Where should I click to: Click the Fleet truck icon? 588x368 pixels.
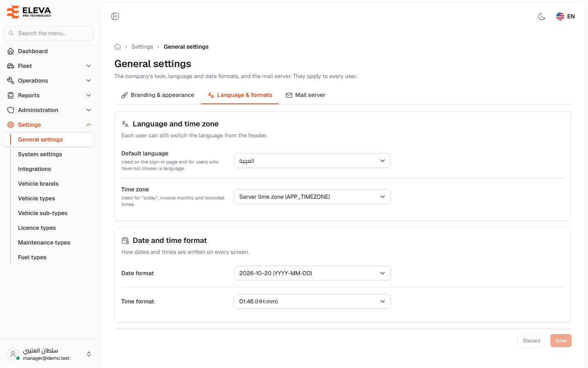11,66
